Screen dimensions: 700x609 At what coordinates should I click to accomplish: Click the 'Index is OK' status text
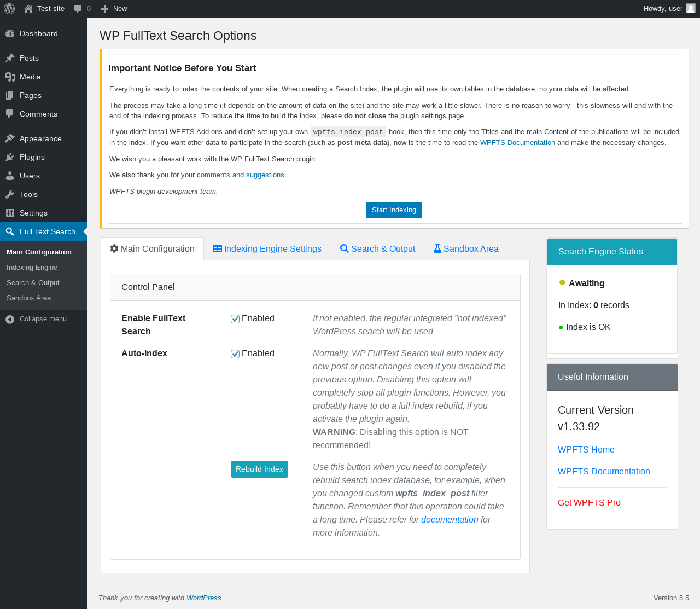click(588, 327)
